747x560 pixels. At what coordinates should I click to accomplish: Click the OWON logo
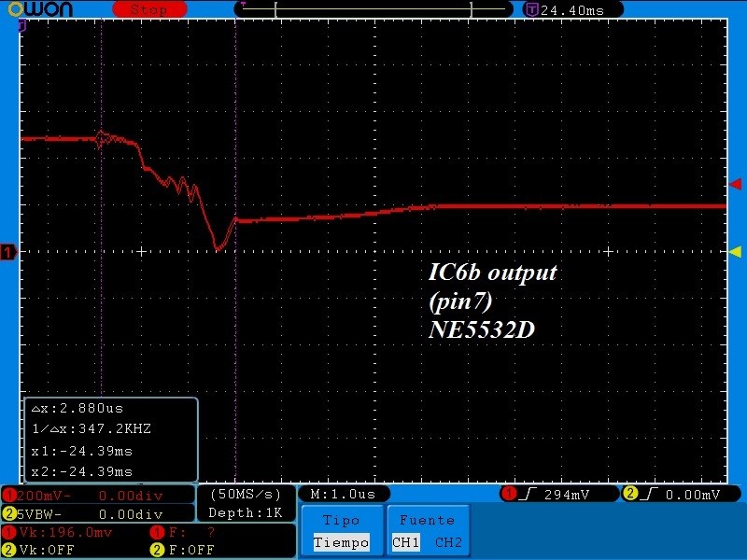point(41,9)
